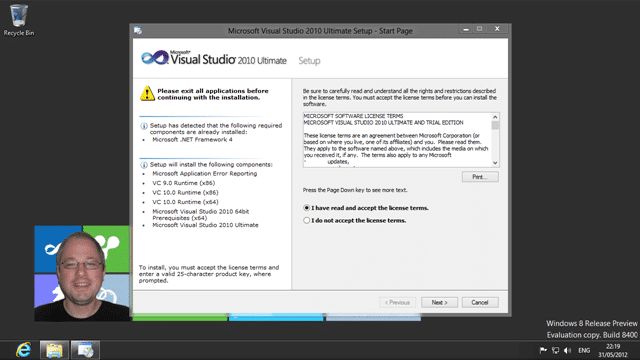Select I have read and accept terms
The width and height of the screenshot is (640, 360).
(x=307, y=208)
